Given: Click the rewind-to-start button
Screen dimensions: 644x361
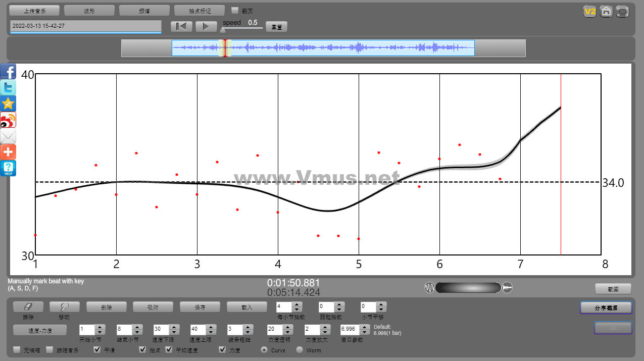Looking at the screenshot, I should pyautogui.click(x=182, y=27).
